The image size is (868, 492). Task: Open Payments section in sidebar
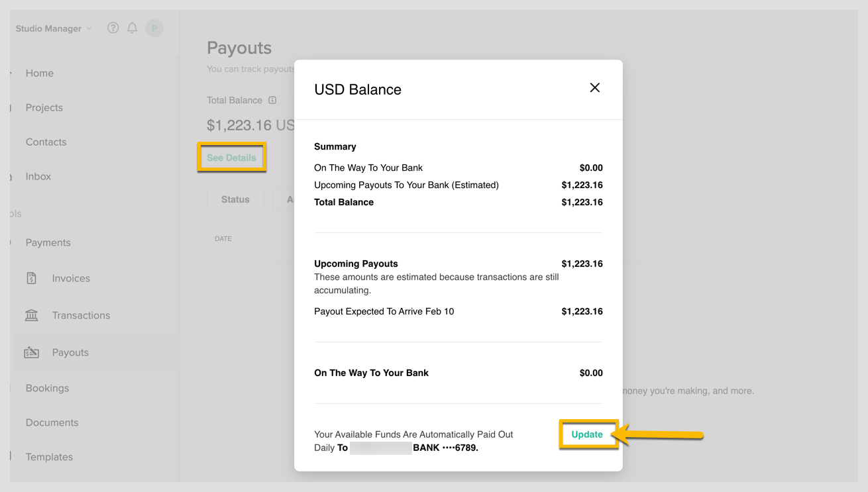pos(48,242)
